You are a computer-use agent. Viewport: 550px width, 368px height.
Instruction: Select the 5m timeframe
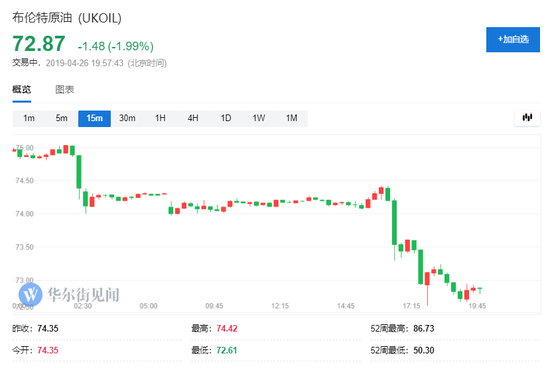click(x=61, y=118)
